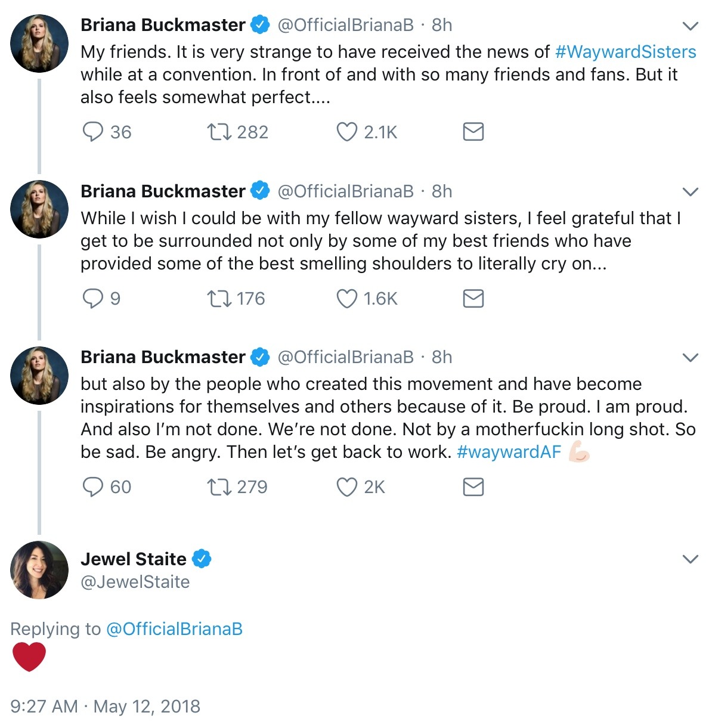Reply to the tweet with 9 replies
Image resolution: width=712 pixels, height=728 pixels.
92,298
